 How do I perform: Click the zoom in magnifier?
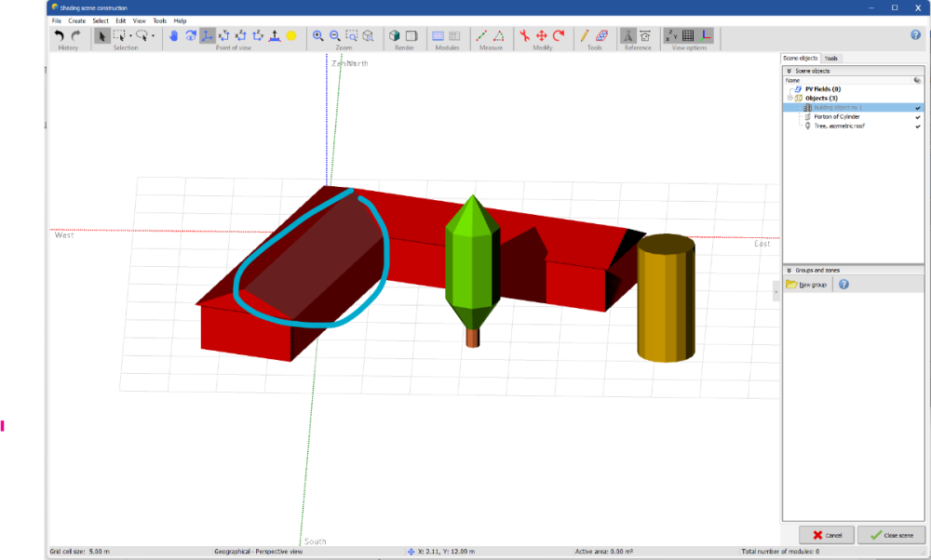coord(318,35)
